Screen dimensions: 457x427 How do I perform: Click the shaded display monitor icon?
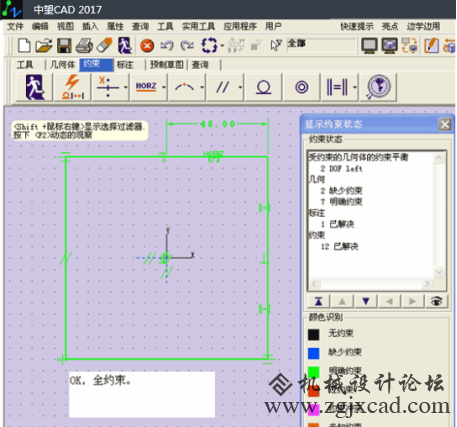point(389,45)
